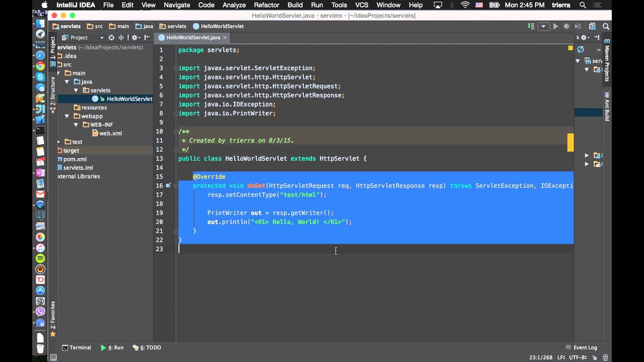Fold the doGet method on line 16
Screen dimensions: 644x362
coord(176,186)
